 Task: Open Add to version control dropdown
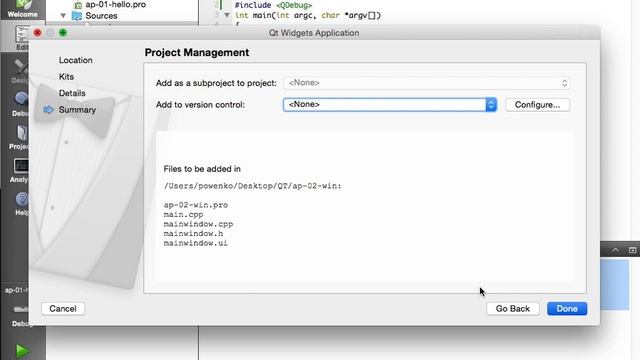coord(390,104)
